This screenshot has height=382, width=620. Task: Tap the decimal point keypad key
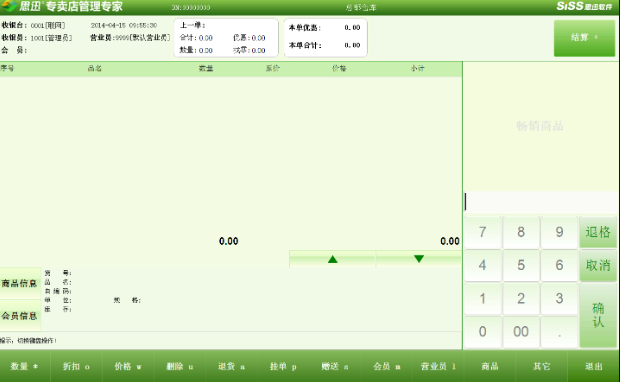click(559, 332)
